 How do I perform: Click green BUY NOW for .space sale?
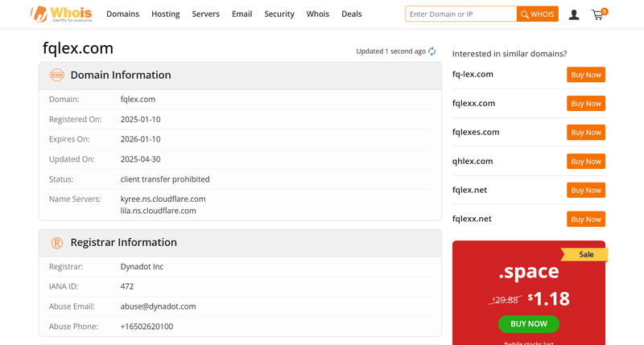529,324
